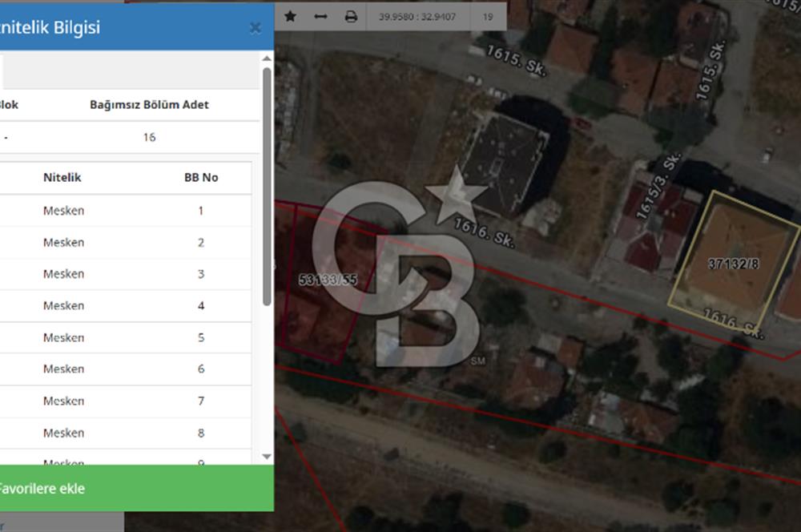Close the Nitelik Bilgisi panel
Screen dimensions: 801x532
256,27
